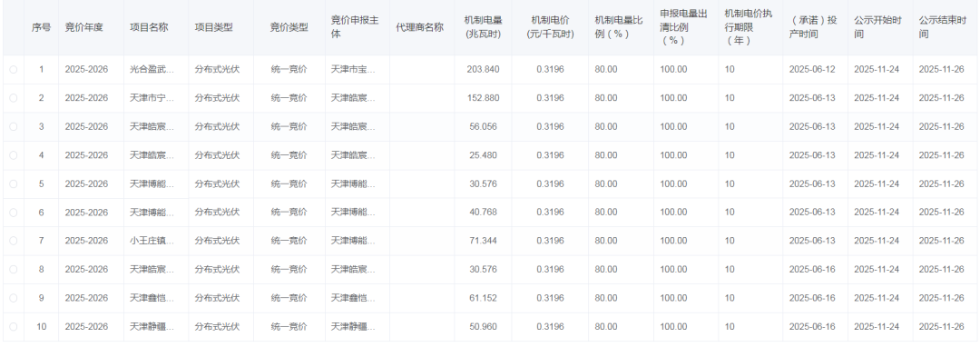Click project name 小王庄镇 in row 7
This screenshot has width=980, height=347.
[152, 241]
